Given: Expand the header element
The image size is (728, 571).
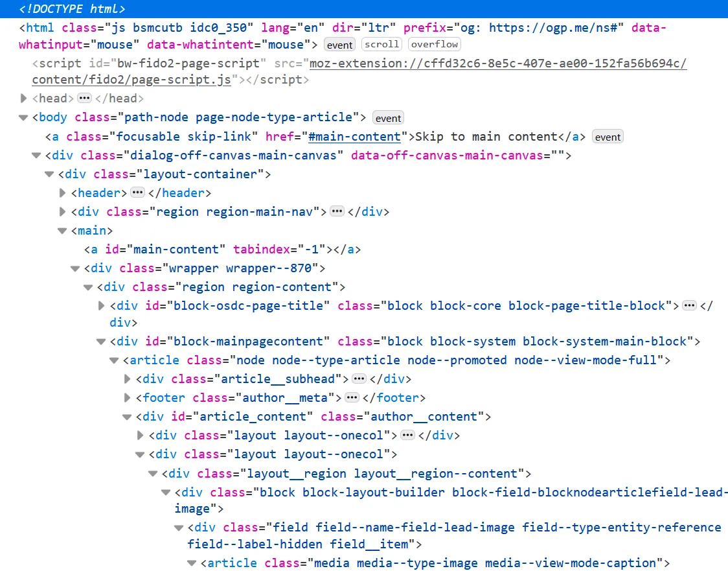Looking at the screenshot, I should click(x=62, y=192).
